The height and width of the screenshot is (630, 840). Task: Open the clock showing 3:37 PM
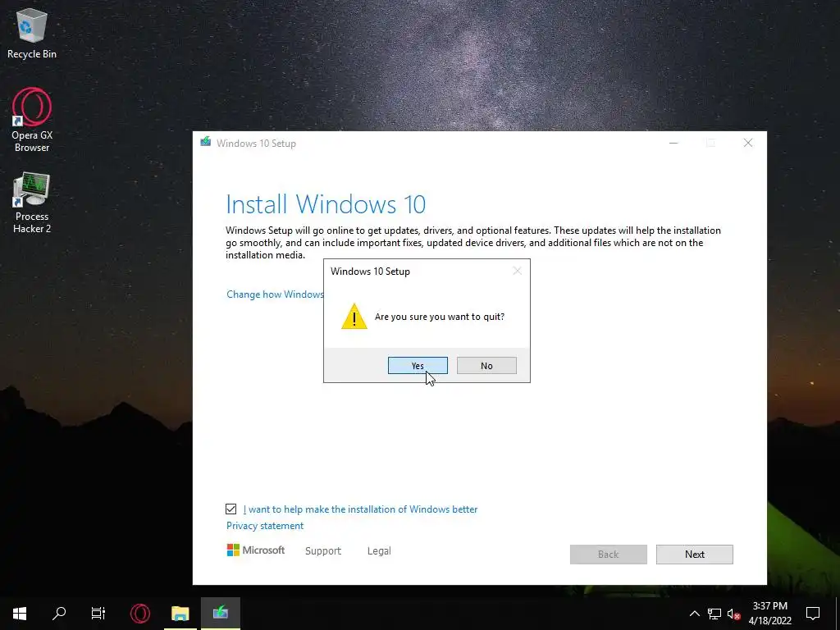pyautogui.click(x=769, y=614)
